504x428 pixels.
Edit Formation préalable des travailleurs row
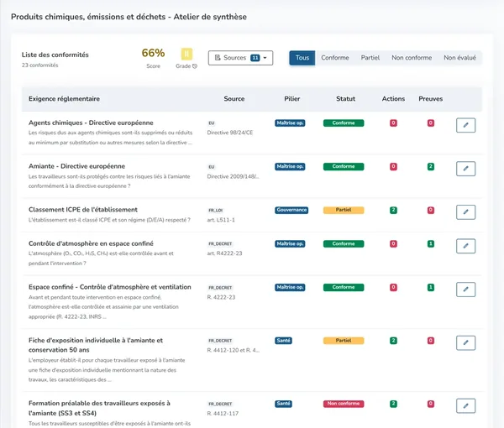point(465,406)
